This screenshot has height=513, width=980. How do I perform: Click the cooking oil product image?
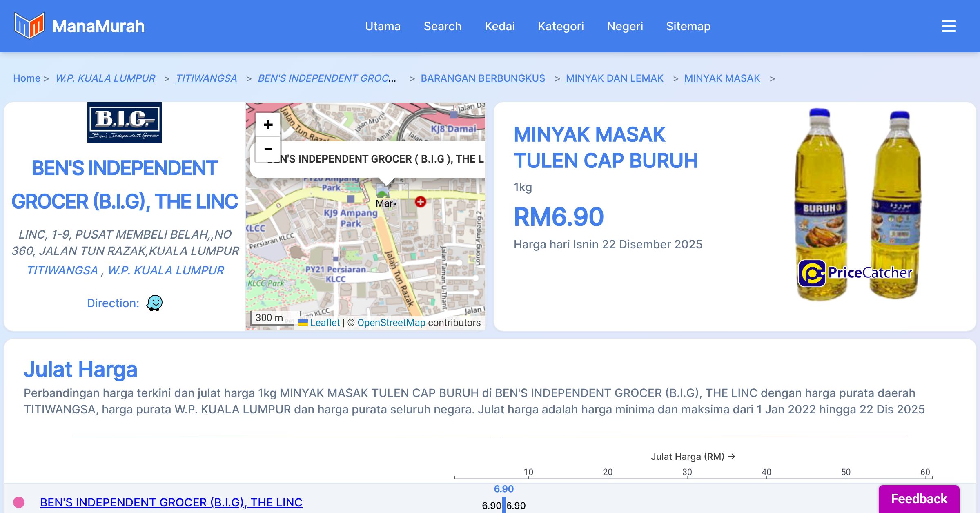(x=857, y=204)
